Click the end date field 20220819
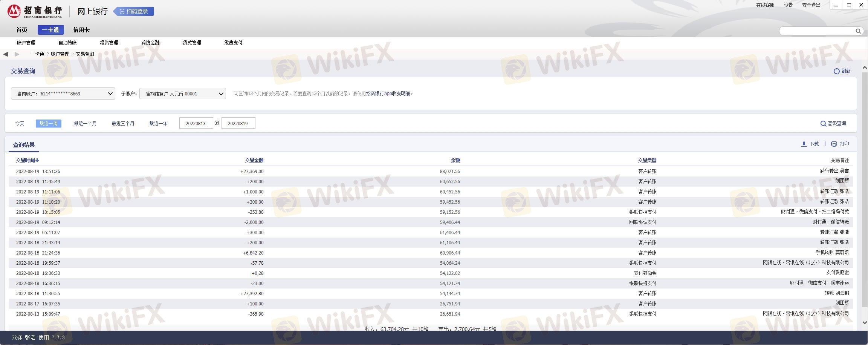Screen dimensions: 868x345 click(238, 123)
